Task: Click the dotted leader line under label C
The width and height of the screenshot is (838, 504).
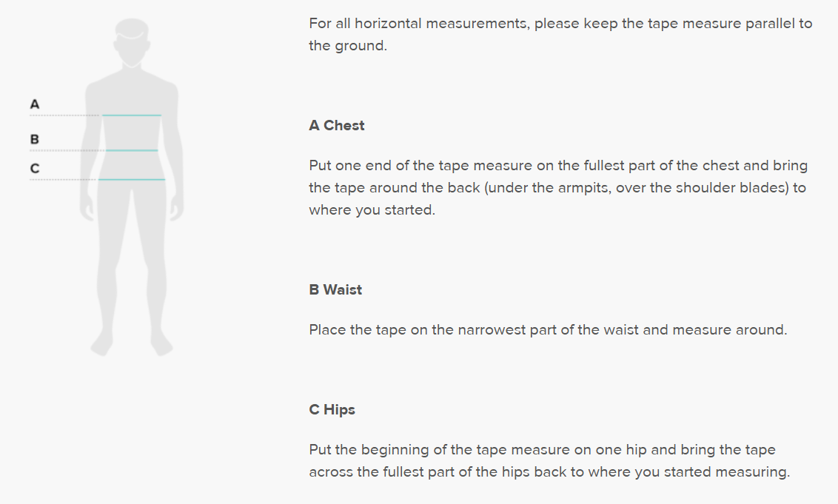Action: (64, 180)
